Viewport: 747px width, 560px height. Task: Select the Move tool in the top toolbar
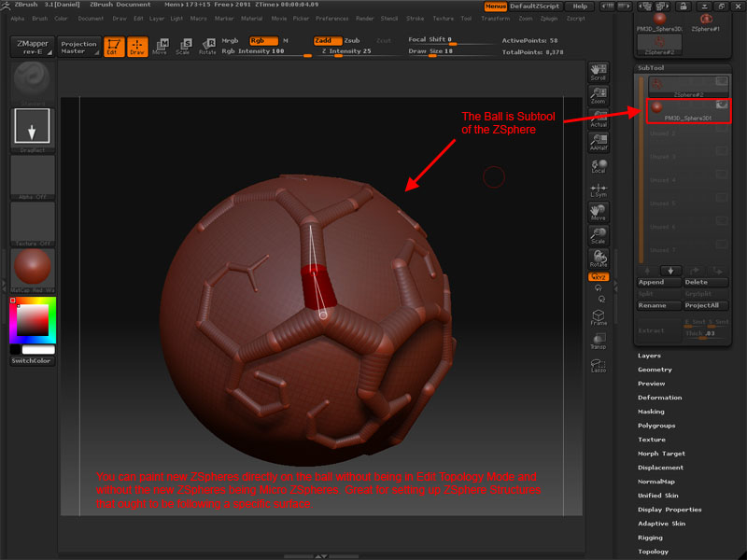click(x=160, y=46)
